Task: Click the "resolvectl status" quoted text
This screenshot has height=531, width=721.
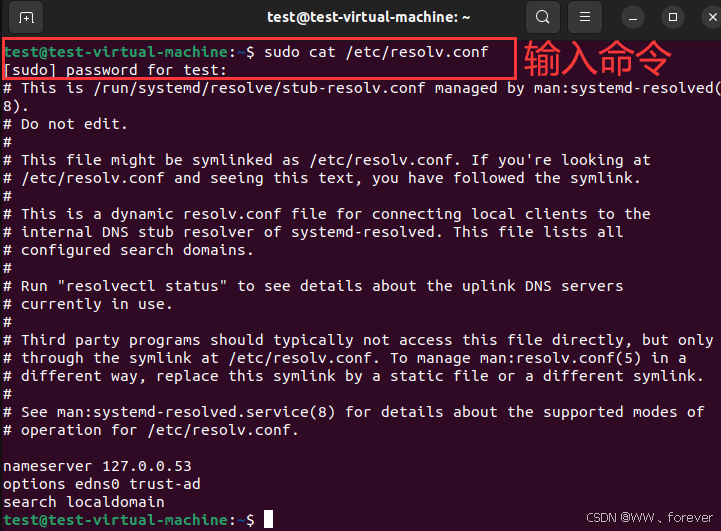Action: click(142, 286)
